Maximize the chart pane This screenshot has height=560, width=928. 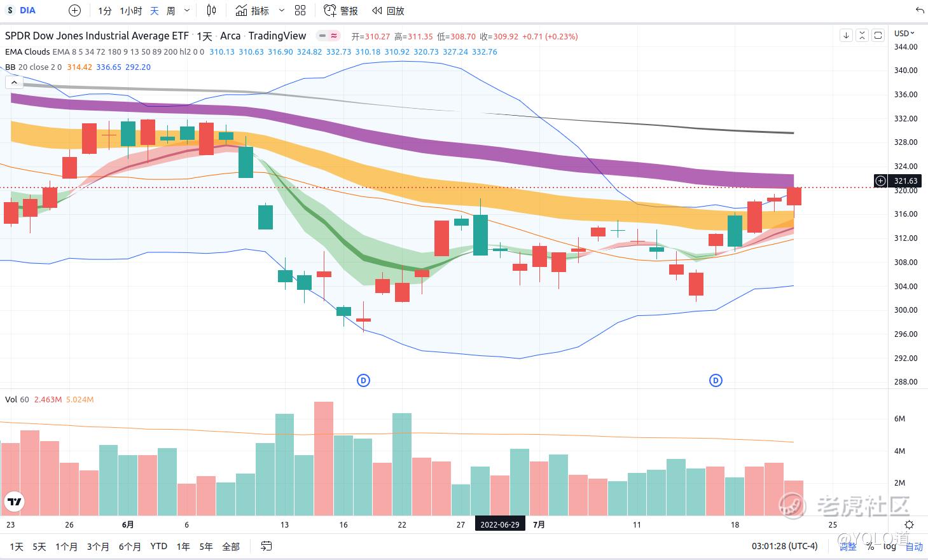tap(878, 36)
